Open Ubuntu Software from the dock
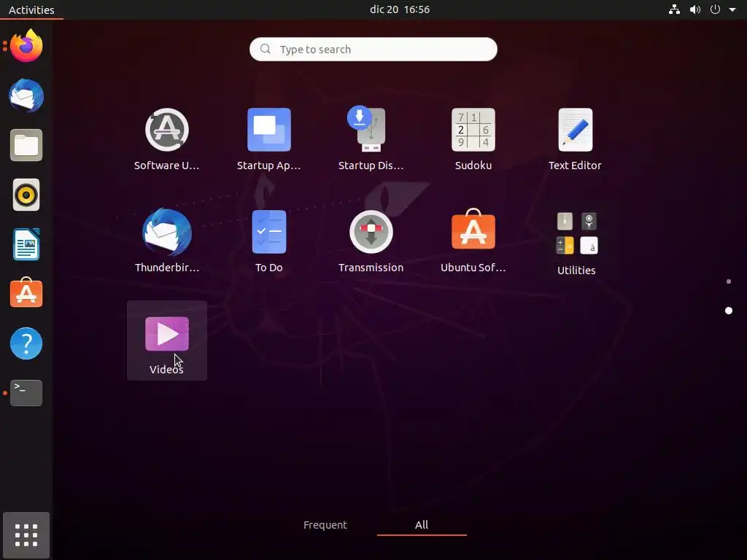 26,293
